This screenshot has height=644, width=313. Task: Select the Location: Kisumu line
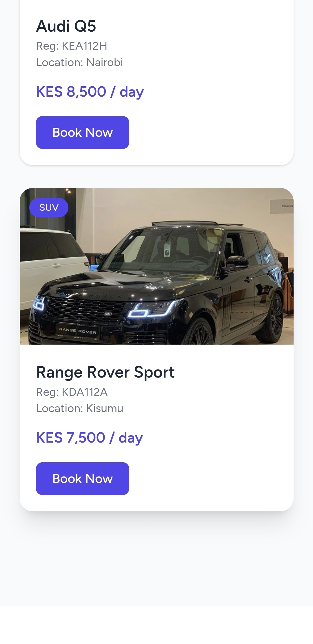coord(80,408)
